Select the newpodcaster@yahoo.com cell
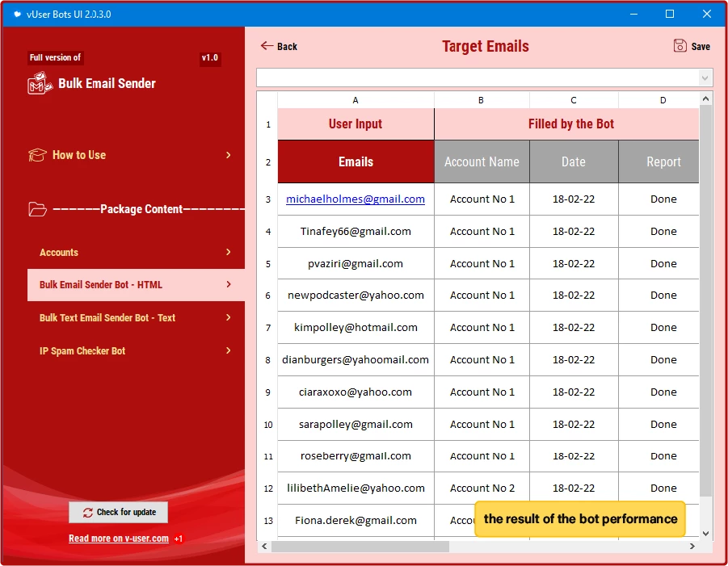This screenshot has width=728, height=566. pos(356,296)
